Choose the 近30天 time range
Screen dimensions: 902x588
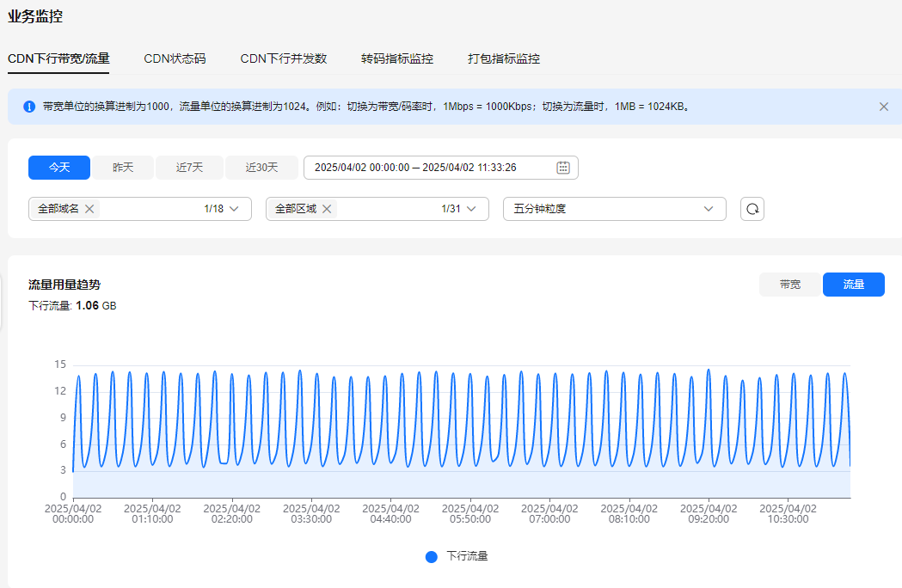point(261,168)
